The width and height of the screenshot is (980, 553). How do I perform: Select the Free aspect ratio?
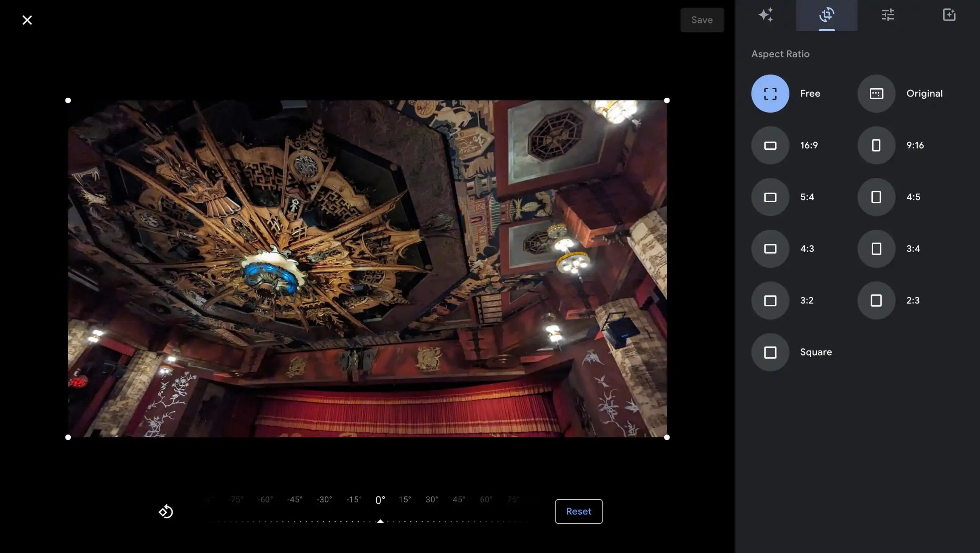coord(770,93)
